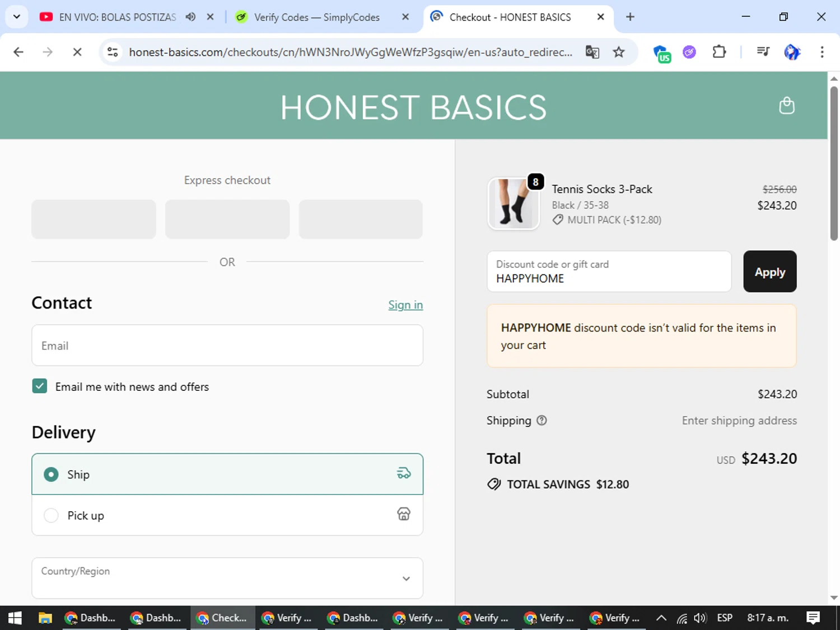Click the page vertical scrollbar thumb
The image size is (840, 630).
[834, 164]
